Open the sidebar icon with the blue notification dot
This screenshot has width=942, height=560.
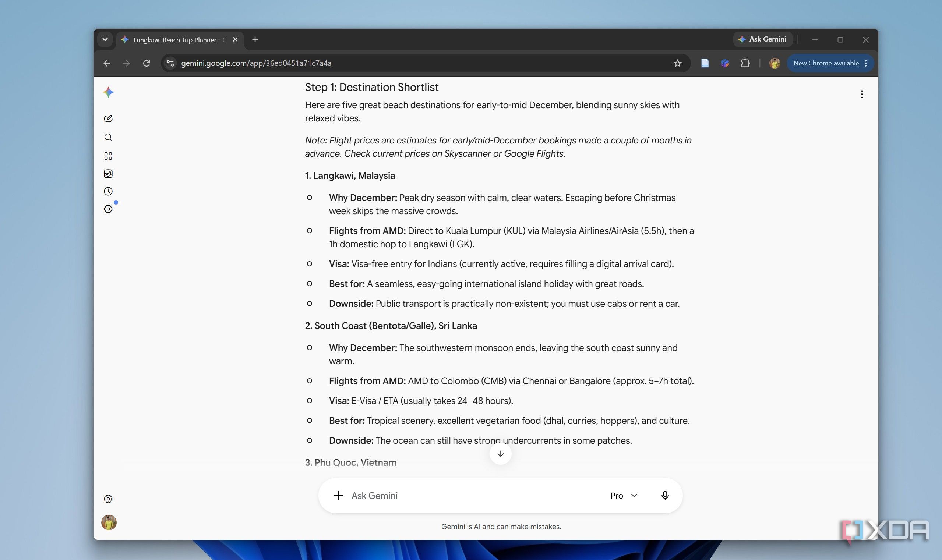[108, 209]
